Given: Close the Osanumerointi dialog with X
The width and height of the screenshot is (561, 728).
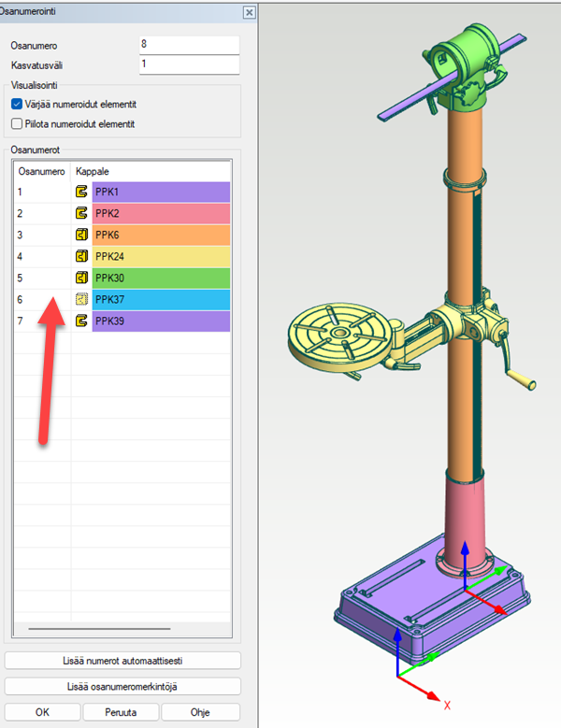Looking at the screenshot, I should [249, 12].
